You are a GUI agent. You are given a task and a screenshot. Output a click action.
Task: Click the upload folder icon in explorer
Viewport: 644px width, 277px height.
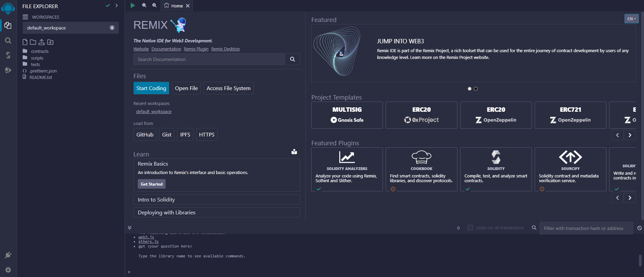click(x=50, y=42)
